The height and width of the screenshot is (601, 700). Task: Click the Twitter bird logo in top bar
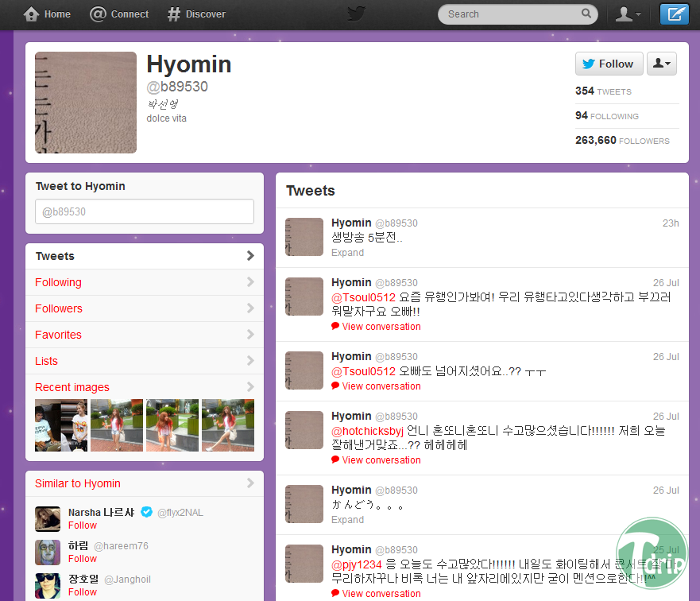(x=356, y=14)
